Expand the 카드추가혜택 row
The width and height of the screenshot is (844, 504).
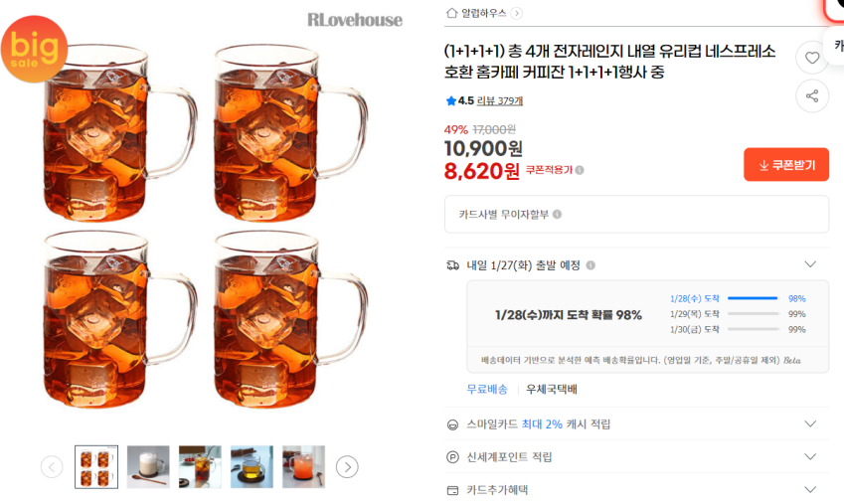click(x=810, y=489)
